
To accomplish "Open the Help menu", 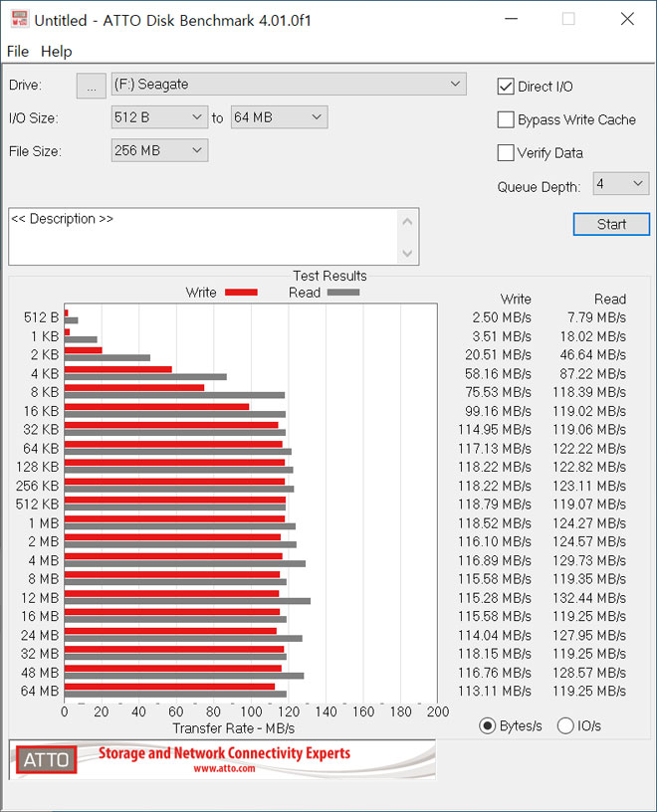I will (56, 52).
